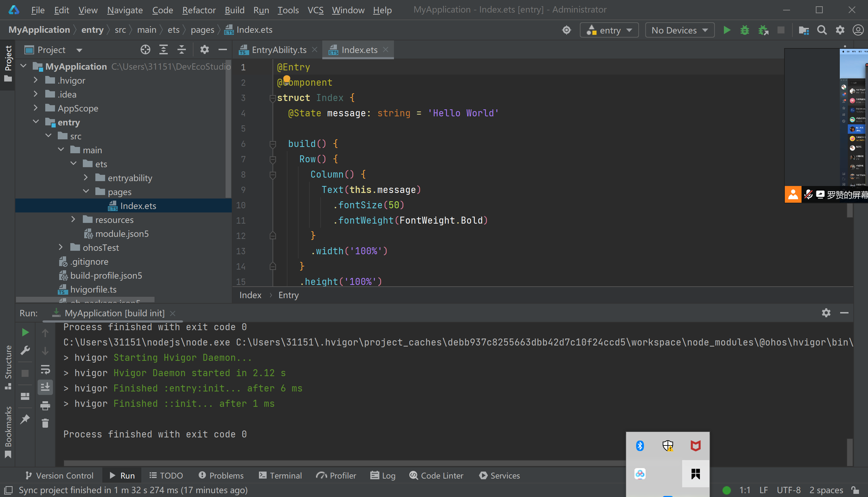Toggle the Pin Tab icon
Screen dimensions: 868x497
[25, 419]
